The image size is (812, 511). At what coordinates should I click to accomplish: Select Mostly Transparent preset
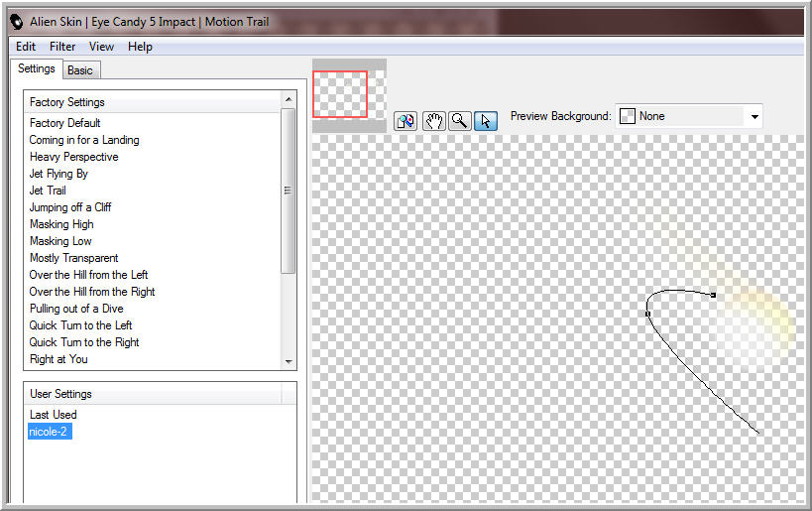[x=73, y=258]
